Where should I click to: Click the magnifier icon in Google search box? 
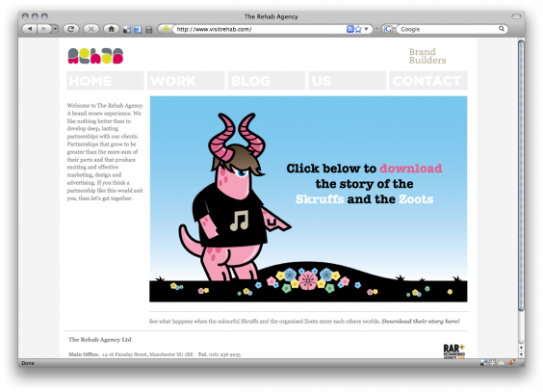[502, 29]
